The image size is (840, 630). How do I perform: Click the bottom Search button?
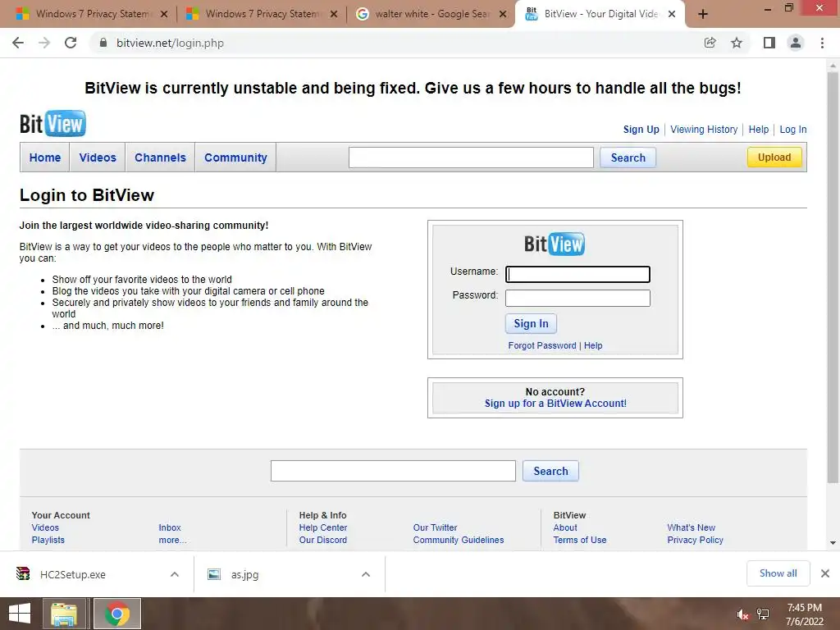coord(550,471)
